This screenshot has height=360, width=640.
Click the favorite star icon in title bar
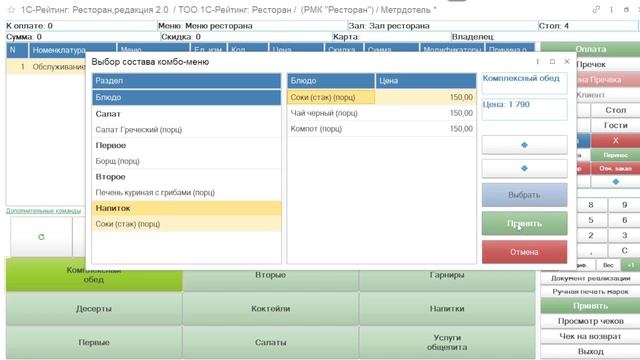pos(11,9)
